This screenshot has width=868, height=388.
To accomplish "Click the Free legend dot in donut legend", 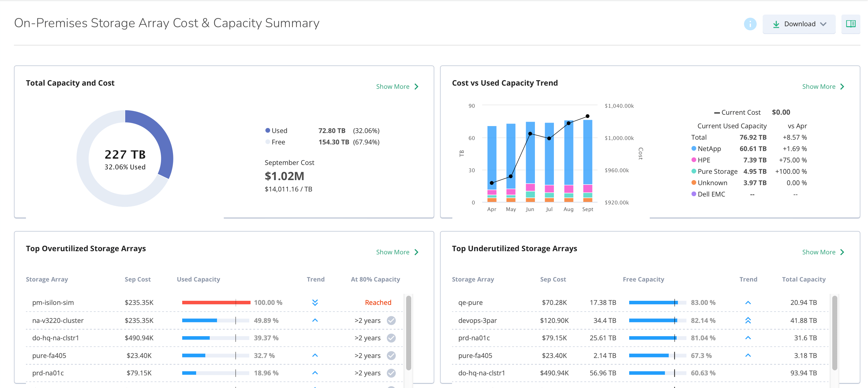I will click(x=268, y=142).
